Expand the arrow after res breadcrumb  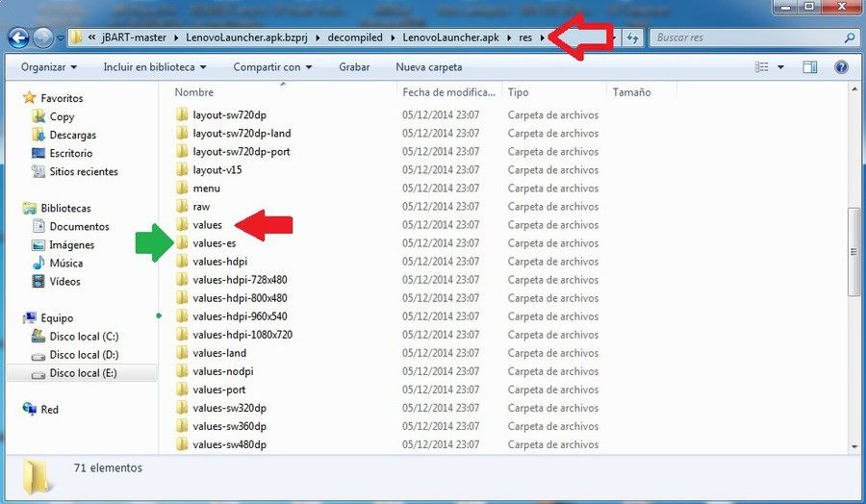[x=543, y=38]
